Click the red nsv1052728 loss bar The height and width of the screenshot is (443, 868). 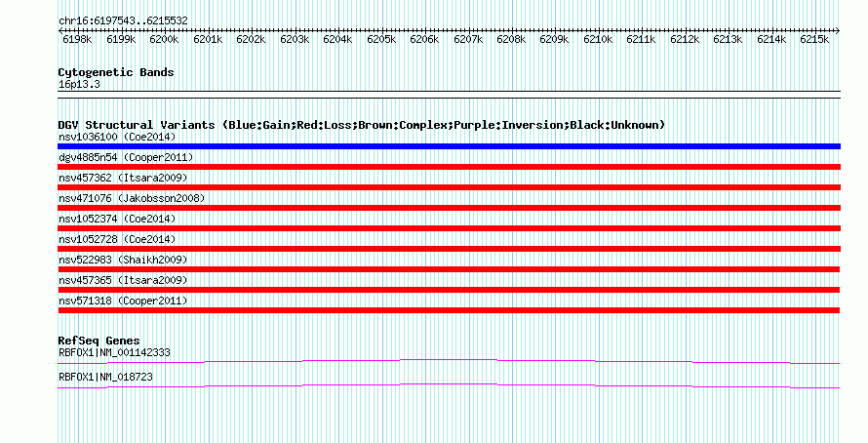pos(449,249)
